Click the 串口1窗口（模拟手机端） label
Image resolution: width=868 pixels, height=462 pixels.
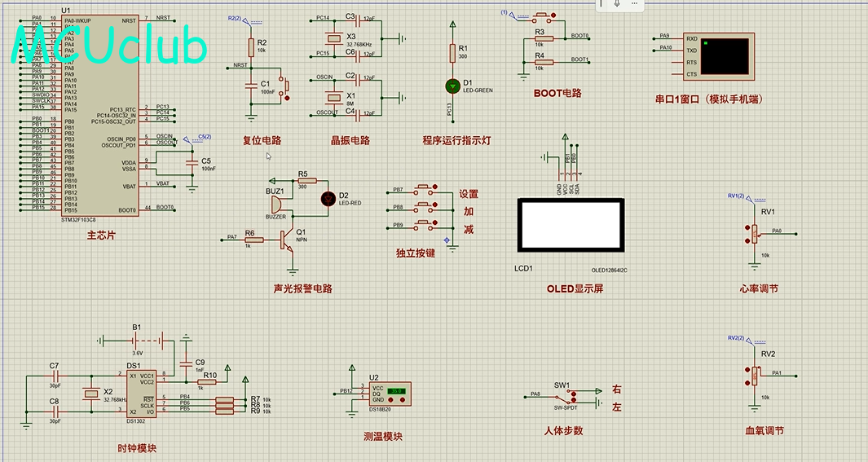tap(709, 99)
